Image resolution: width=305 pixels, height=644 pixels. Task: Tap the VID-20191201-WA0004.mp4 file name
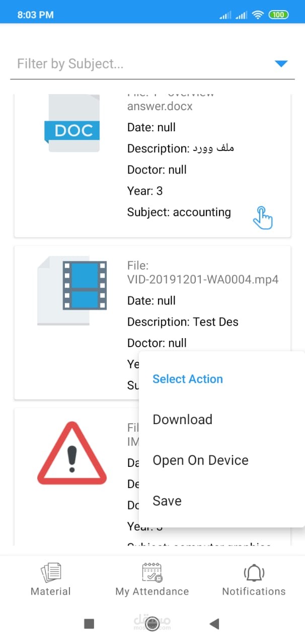pos(203,279)
